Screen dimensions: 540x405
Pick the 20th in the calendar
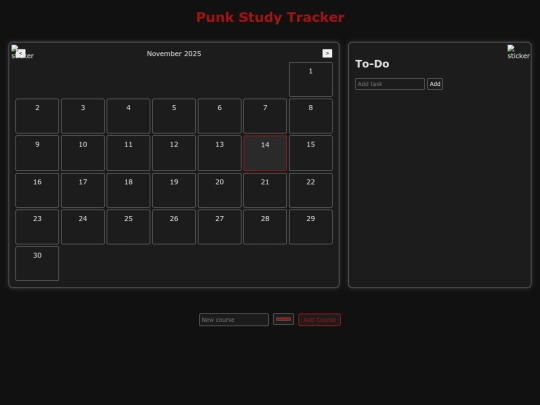click(x=219, y=190)
